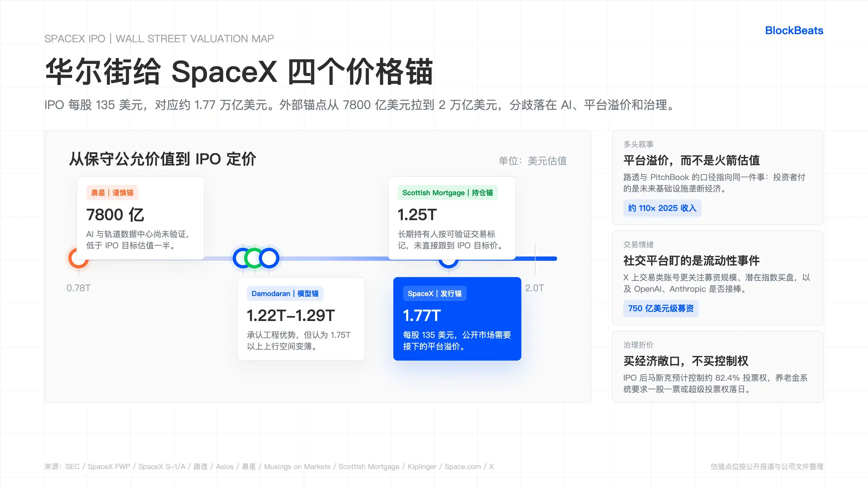Click the 1.25T valuation figure
This screenshot has width=868, height=488.
[x=417, y=214]
